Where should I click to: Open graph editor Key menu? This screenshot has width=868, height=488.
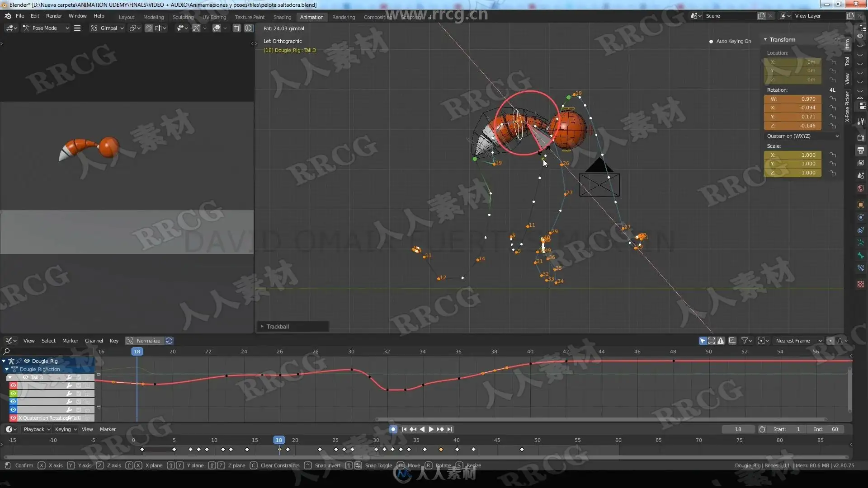(114, 341)
